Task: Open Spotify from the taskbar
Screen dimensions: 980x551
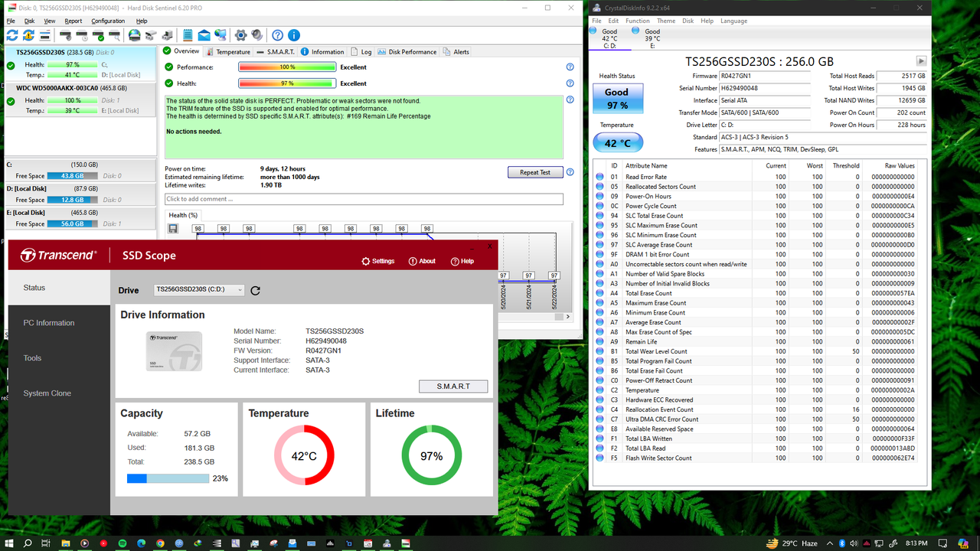Action: (122, 543)
